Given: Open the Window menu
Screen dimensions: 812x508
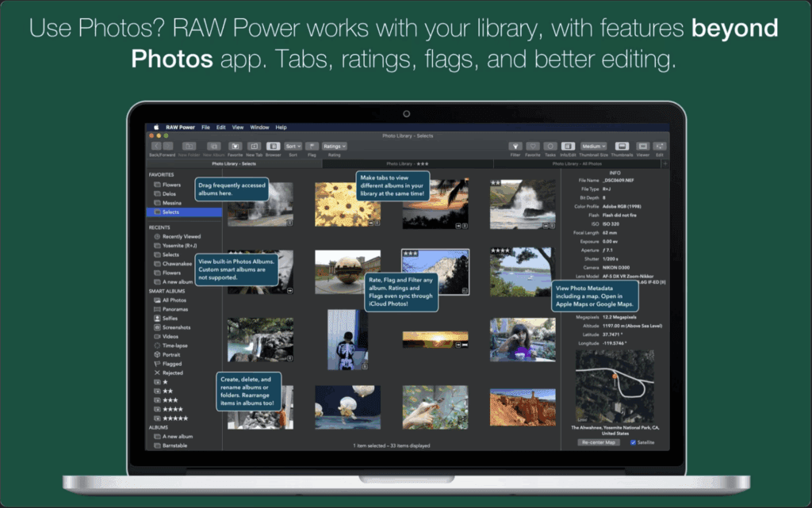Looking at the screenshot, I should (259, 128).
